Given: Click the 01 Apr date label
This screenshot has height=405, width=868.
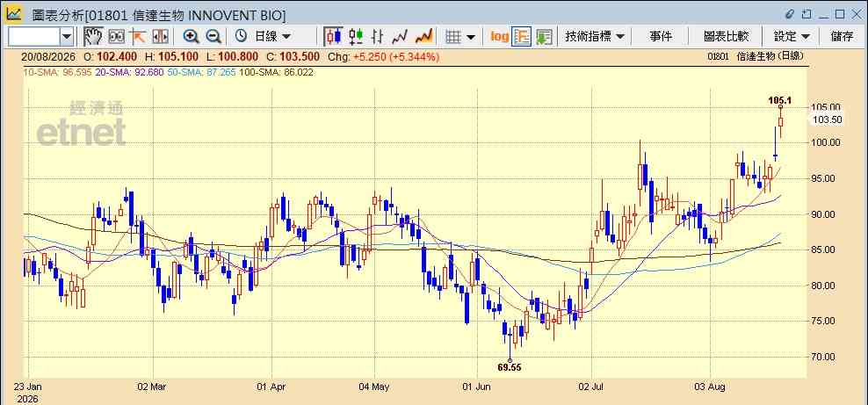Looking at the screenshot, I should pos(271,387).
